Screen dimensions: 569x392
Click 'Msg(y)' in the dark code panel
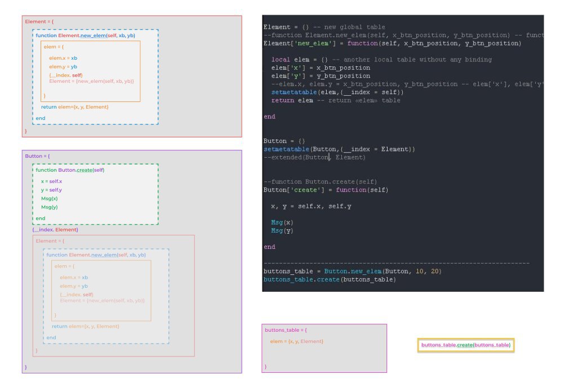(282, 230)
